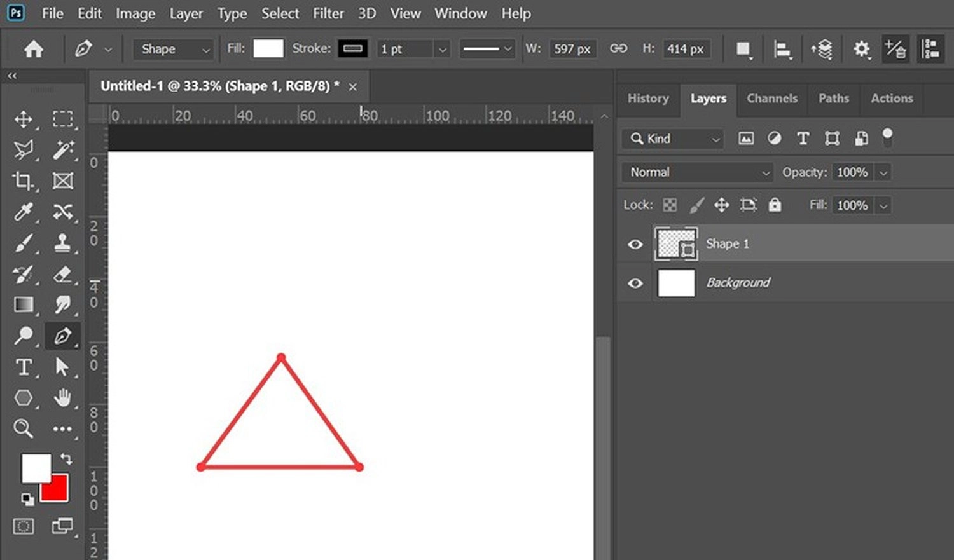Select the Polygonal Lasso tool
Screen dimensions: 954x560
pyautogui.click(x=24, y=150)
